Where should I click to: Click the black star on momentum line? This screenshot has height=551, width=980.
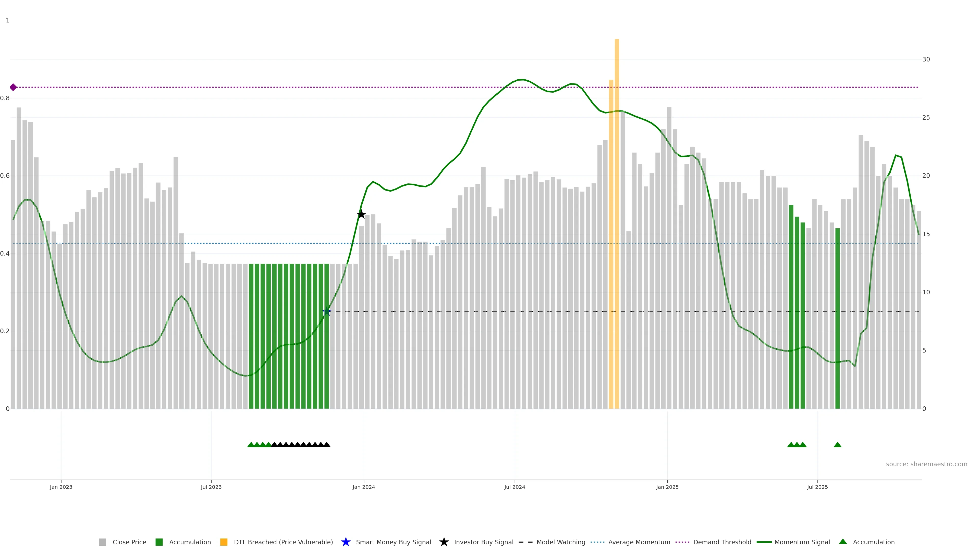pyautogui.click(x=361, y=215)
